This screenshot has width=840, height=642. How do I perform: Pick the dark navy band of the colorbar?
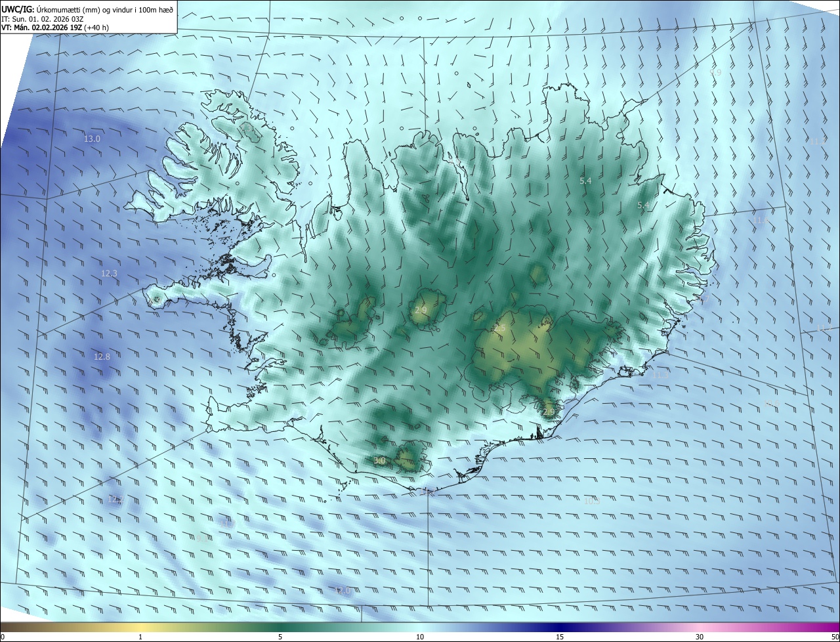coord(560,627)
